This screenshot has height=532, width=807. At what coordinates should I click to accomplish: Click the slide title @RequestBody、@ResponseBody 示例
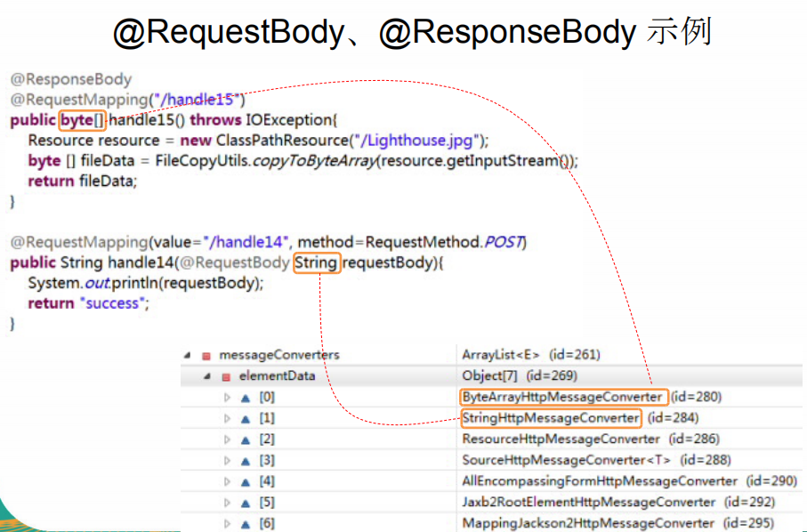click(x=412, y=32)
